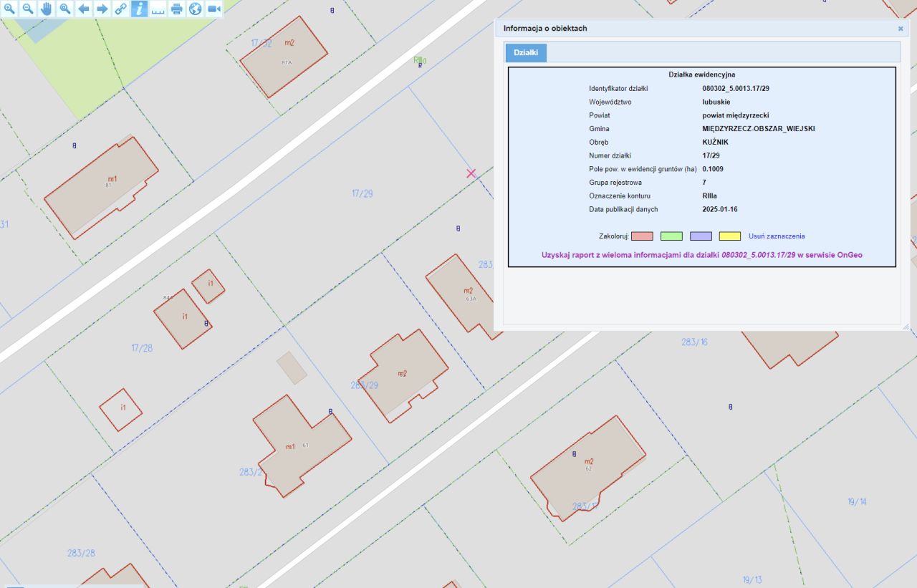Select the zoom out tool
The image size is (917, 588).
pos(28,9)
